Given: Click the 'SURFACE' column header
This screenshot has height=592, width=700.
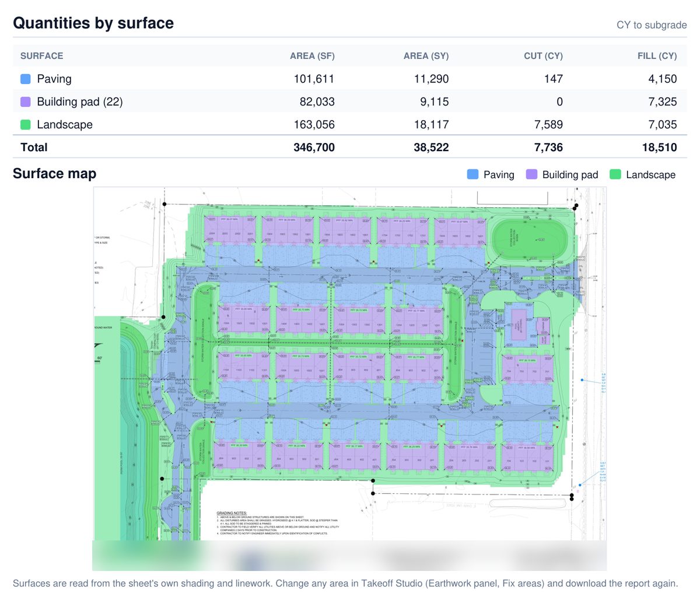Looking at the screenshot, I should (41, 56).
